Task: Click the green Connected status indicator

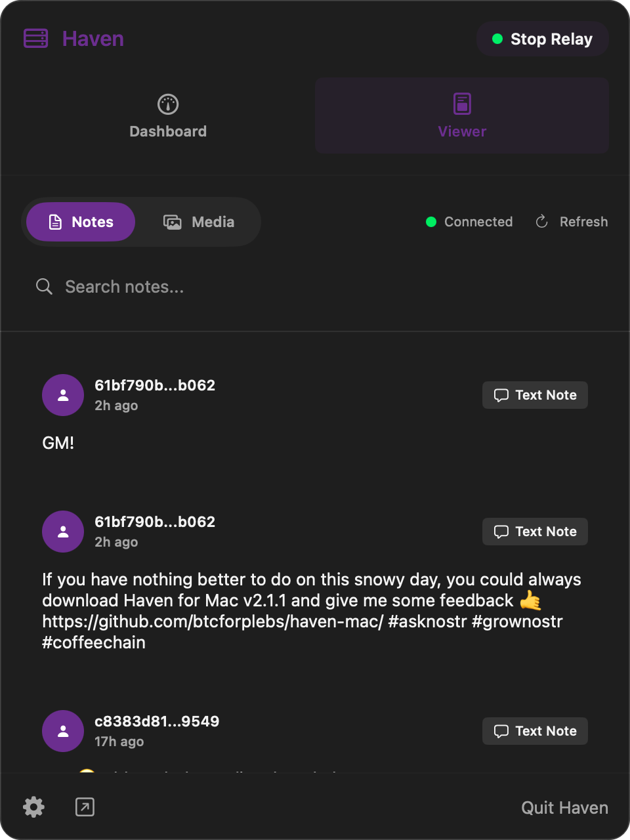Action: pos(431,222)
